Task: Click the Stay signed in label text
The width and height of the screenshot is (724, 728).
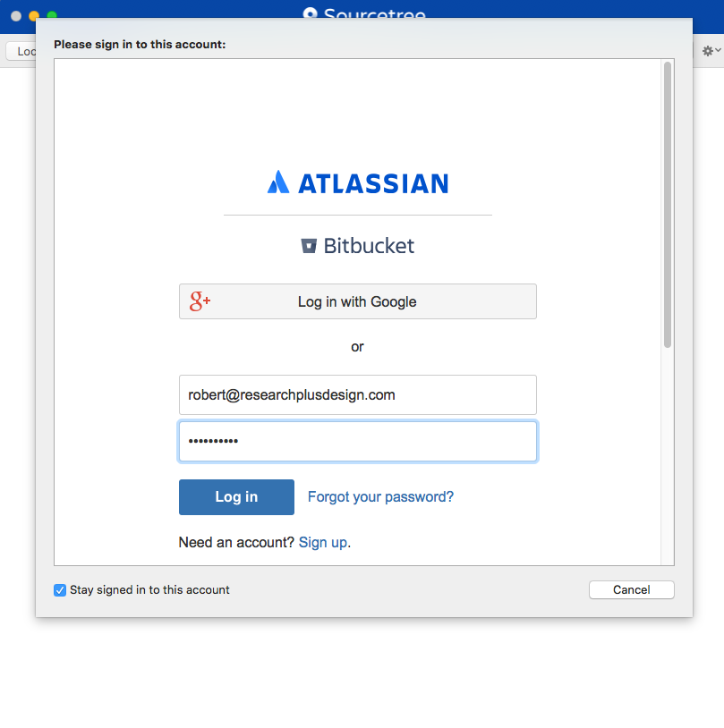Action: (149, 590)
